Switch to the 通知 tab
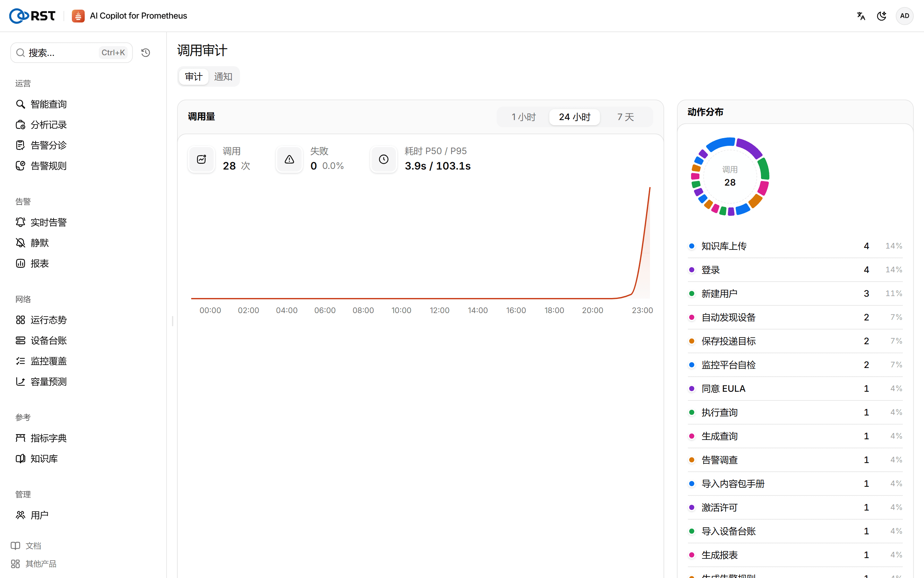Image resolution: width=924 pixels, height=578 pixels. pyautogui.click(x=223, y=77)
